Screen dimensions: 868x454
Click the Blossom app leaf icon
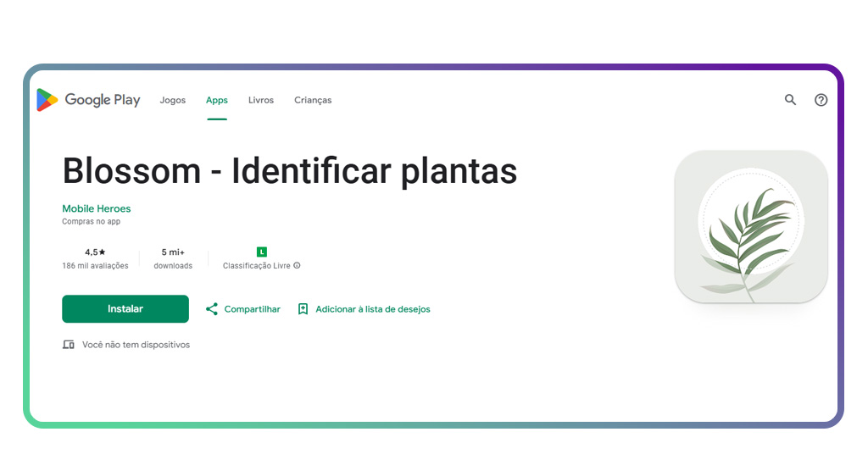click(751, 227)
